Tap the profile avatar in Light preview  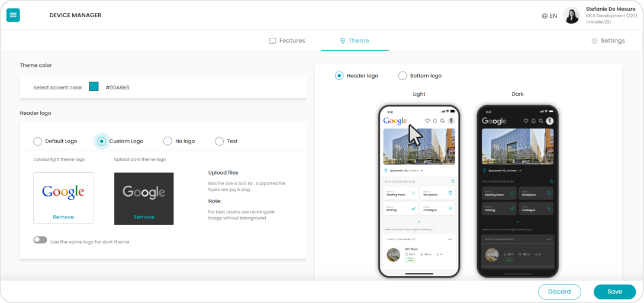[x=451, y=121]
